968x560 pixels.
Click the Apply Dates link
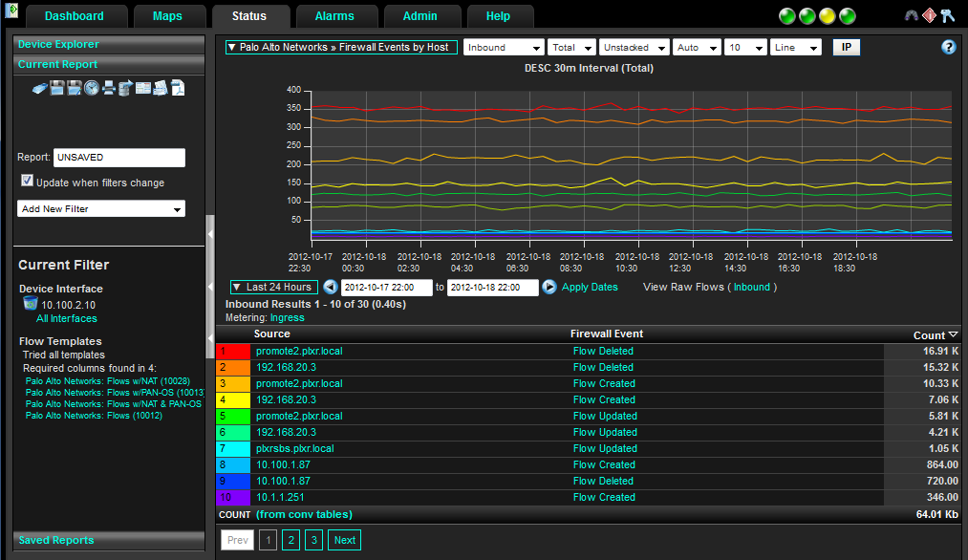590,287
